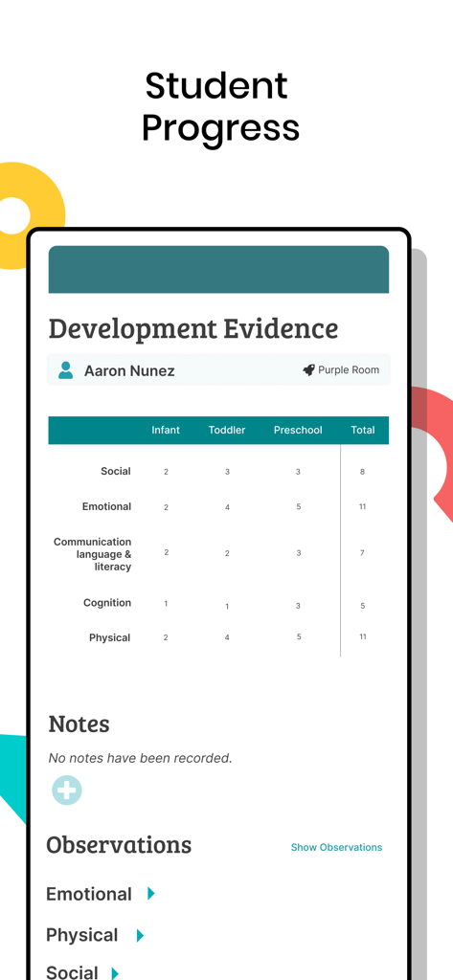Click the Social row label
The width and height of the screenshot is (453, 980).
pyautogui.click(x=116, y=471)
